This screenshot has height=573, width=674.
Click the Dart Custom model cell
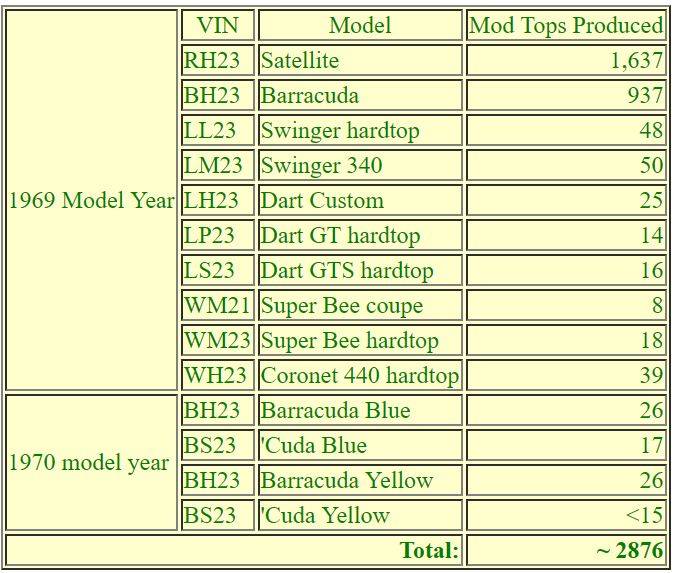(x=360, y=200)
